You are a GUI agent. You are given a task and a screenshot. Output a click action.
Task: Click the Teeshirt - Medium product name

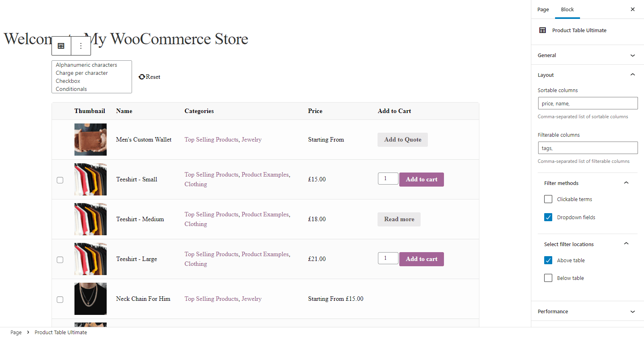(140, 219)
